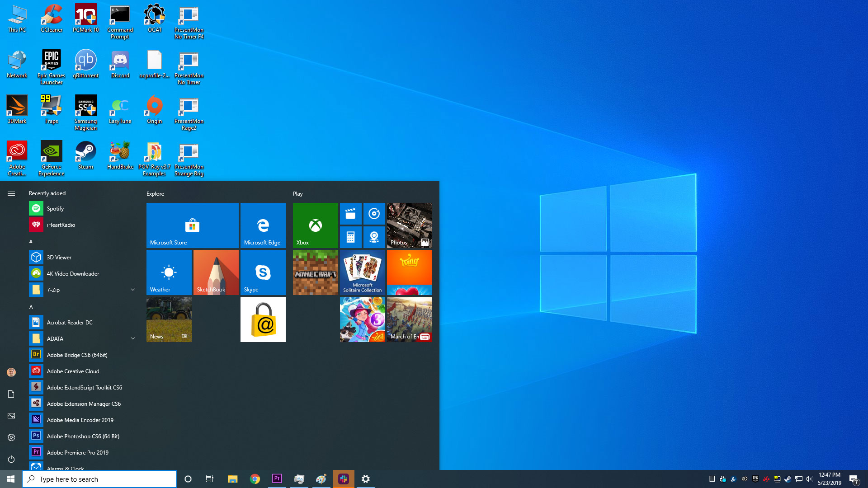This screenshot has height=488, width=868.
Task: Click Power button in Start menu
Action: (x=11, y=459)
